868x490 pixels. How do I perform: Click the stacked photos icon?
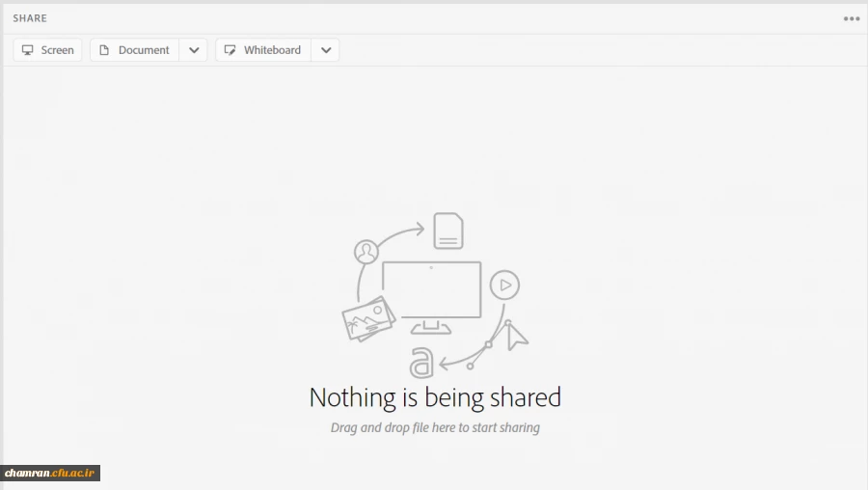[x=368, y=319]
